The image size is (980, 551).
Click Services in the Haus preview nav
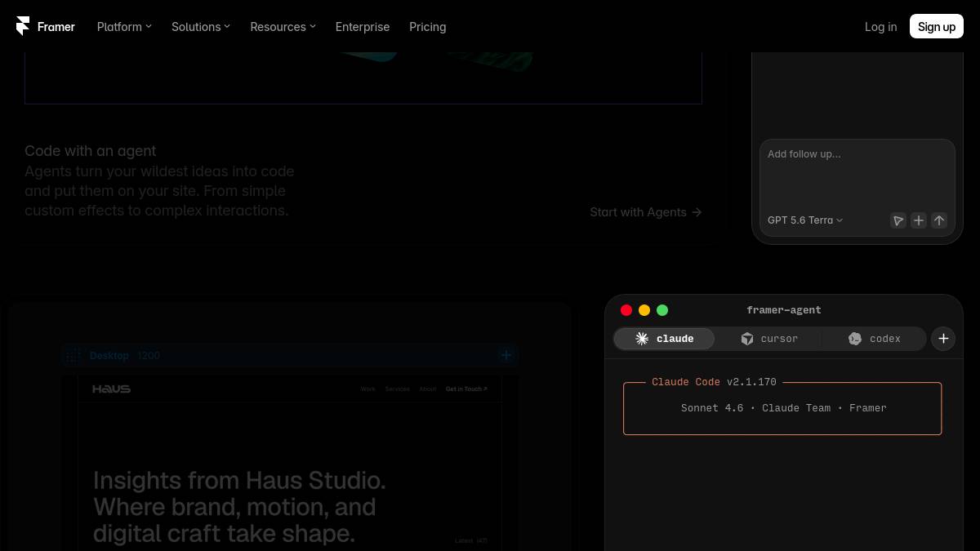click(397, 389)
